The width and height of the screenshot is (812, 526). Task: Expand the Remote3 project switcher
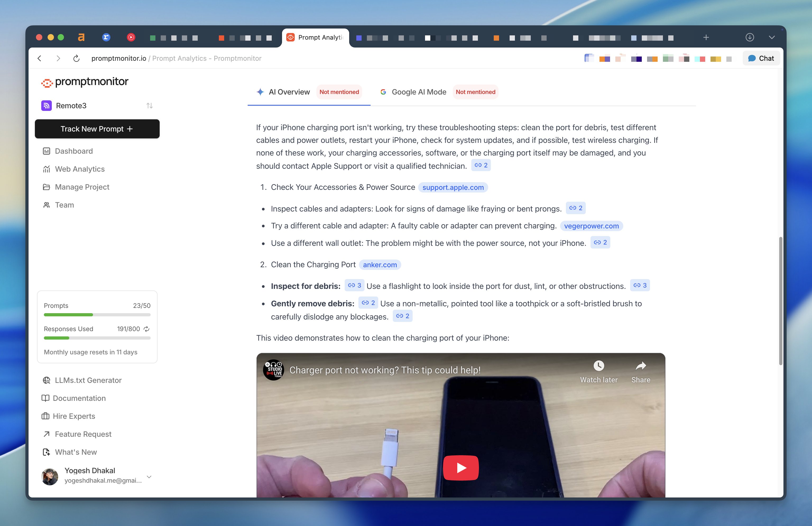pyautogui.click(x=149, y=106)
